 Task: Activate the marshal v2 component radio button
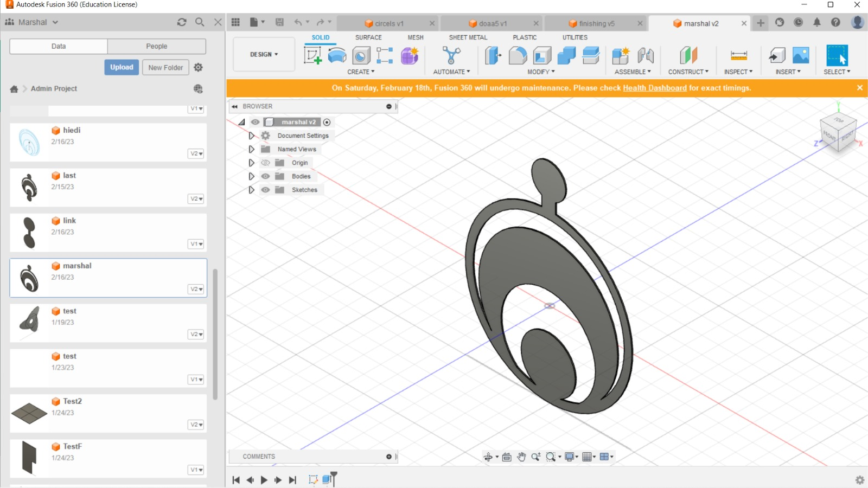(327, 122)
